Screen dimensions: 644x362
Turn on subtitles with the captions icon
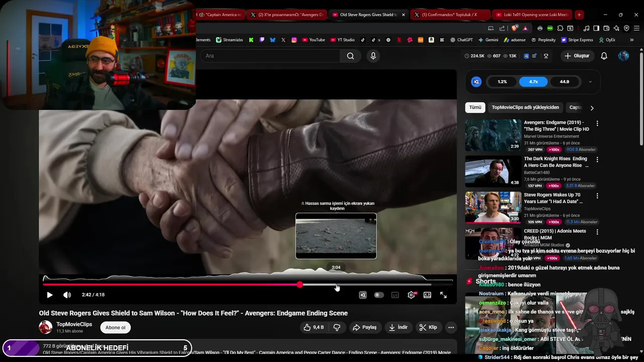tap(395, 295)
